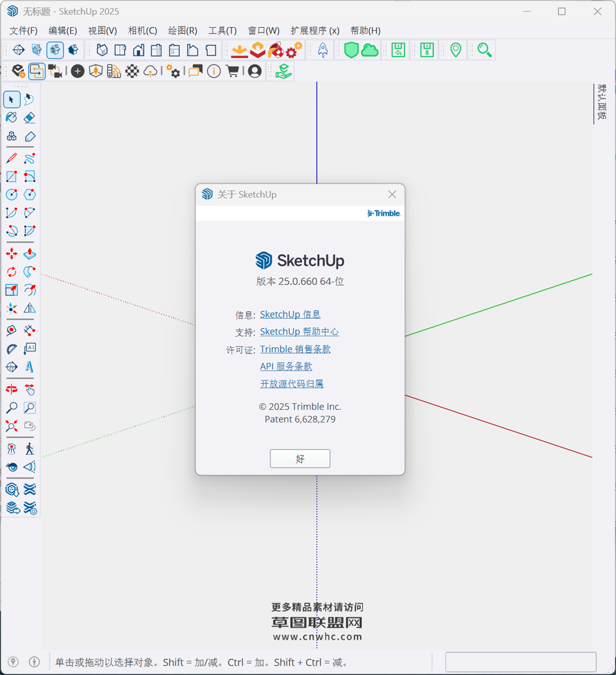Open the SketchUp 帮助中心 link

tap(299, 331)
